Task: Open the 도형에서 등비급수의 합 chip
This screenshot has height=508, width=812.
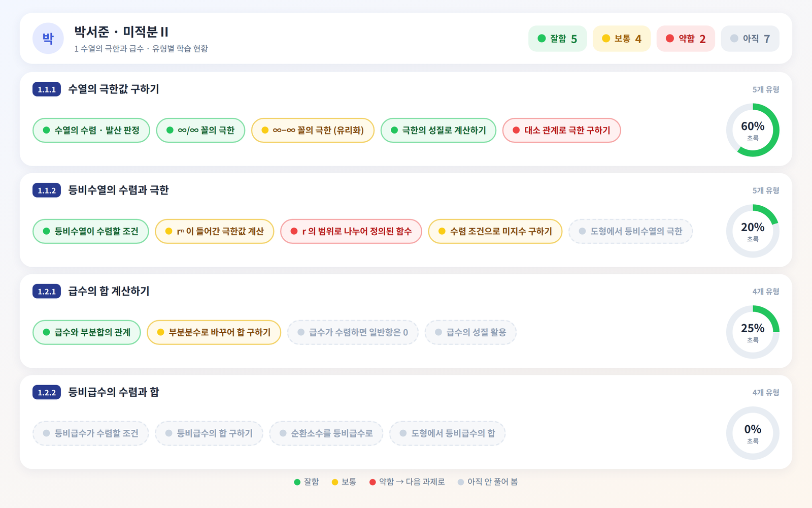Action: pyautogui.click(x=448, y=433)
